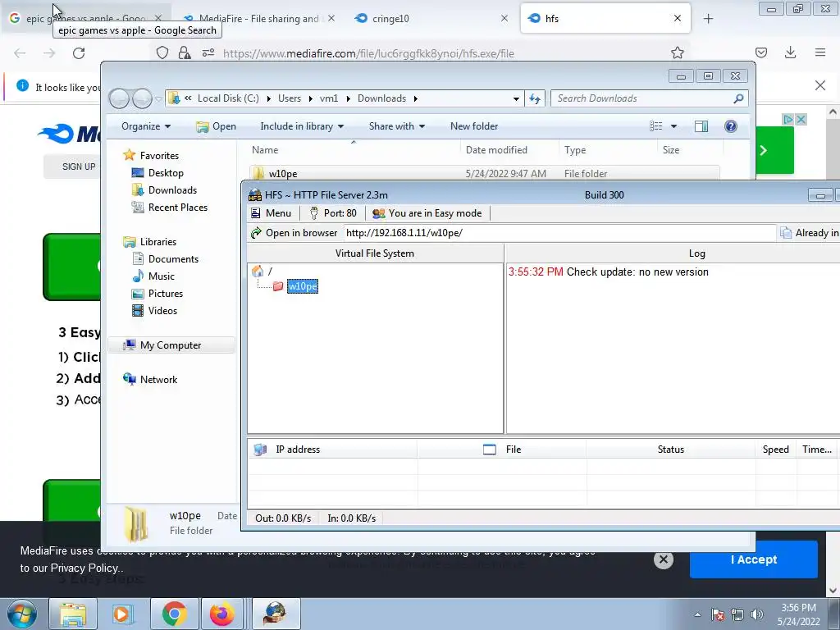This screenshot has height=630, width=840.
Task: Sort by the Name column header
Action: pyautogui.click(x=354, y=151)
